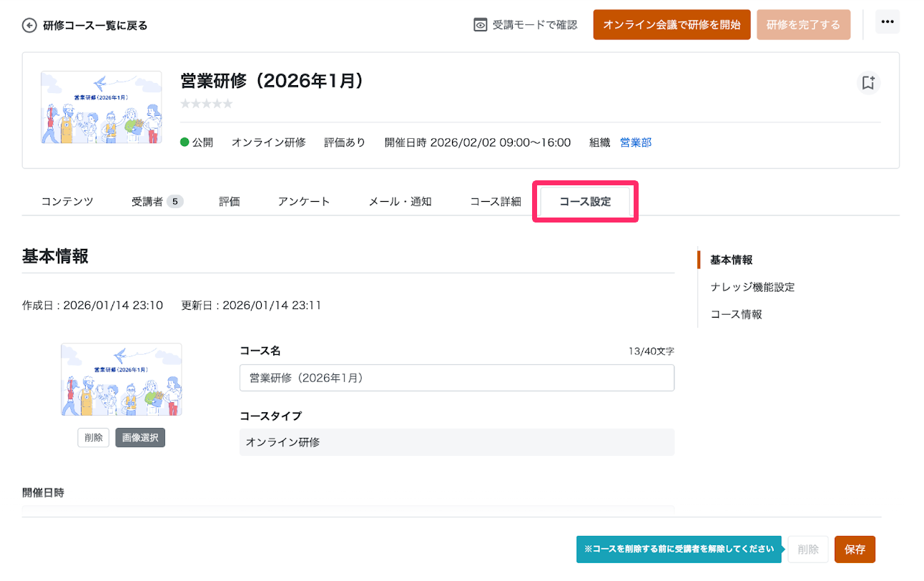Click the 研修を完了する button
Viewport: 924px width, 581px height.
tap(803, 25)
